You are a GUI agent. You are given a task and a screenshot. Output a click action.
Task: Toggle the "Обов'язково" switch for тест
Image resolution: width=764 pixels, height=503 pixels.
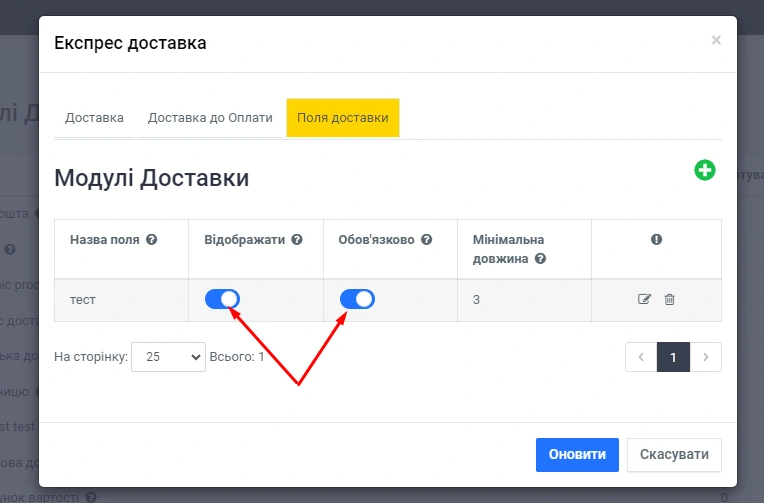[x=357, y=299]
